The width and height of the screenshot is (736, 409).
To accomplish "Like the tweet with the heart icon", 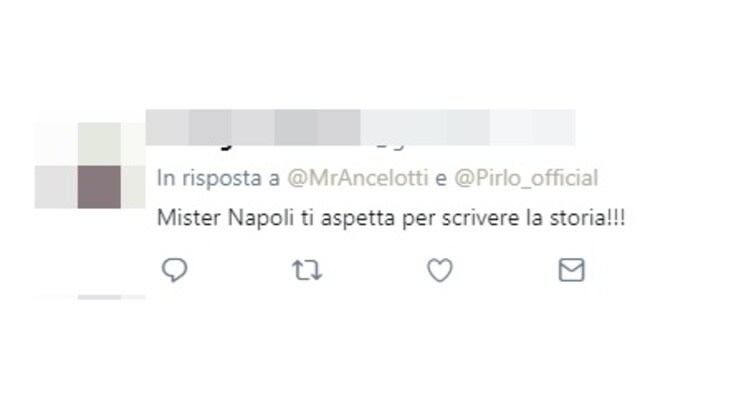I will pos(440,270).
